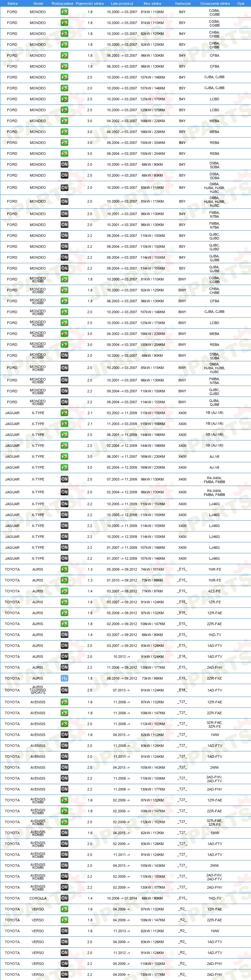Click the petrol icon in the Avensis Kombi 3ZR-FAE row
Viewport: 251px width, 980px height.
(65, 822)
